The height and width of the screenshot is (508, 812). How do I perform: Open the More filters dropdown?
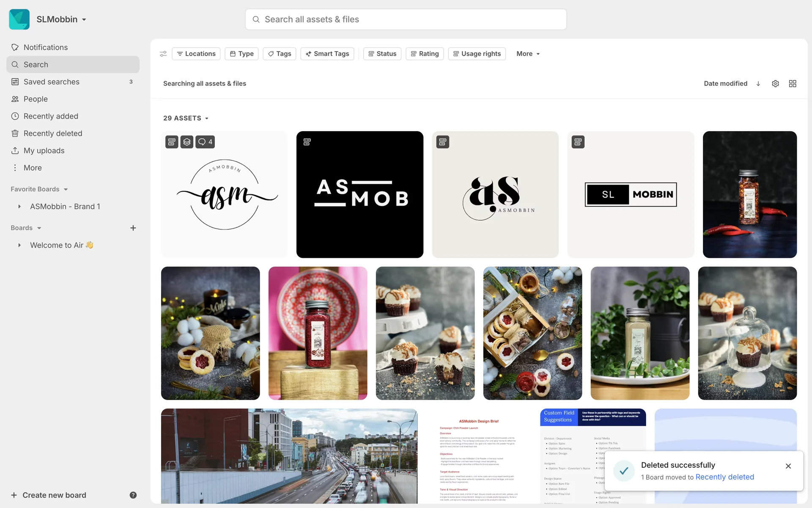(x=528, y=54)
